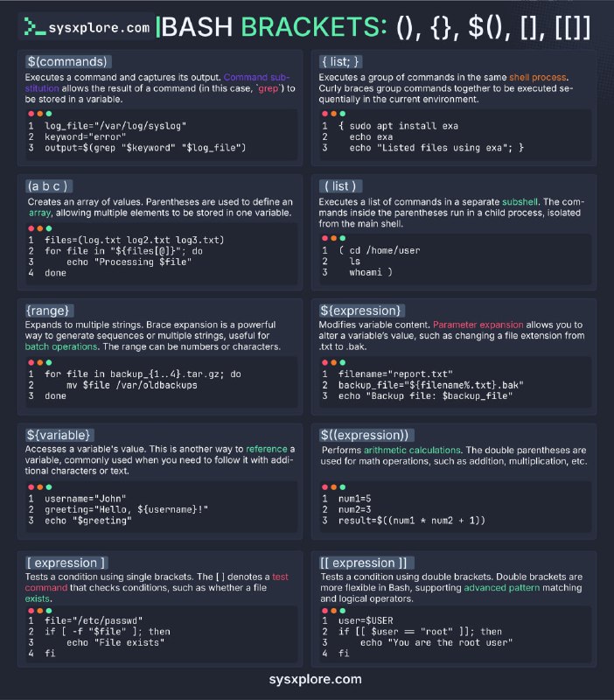Click the green dot in $((expression)) code window
Screen dimensions: 614x700
point(342,486)
